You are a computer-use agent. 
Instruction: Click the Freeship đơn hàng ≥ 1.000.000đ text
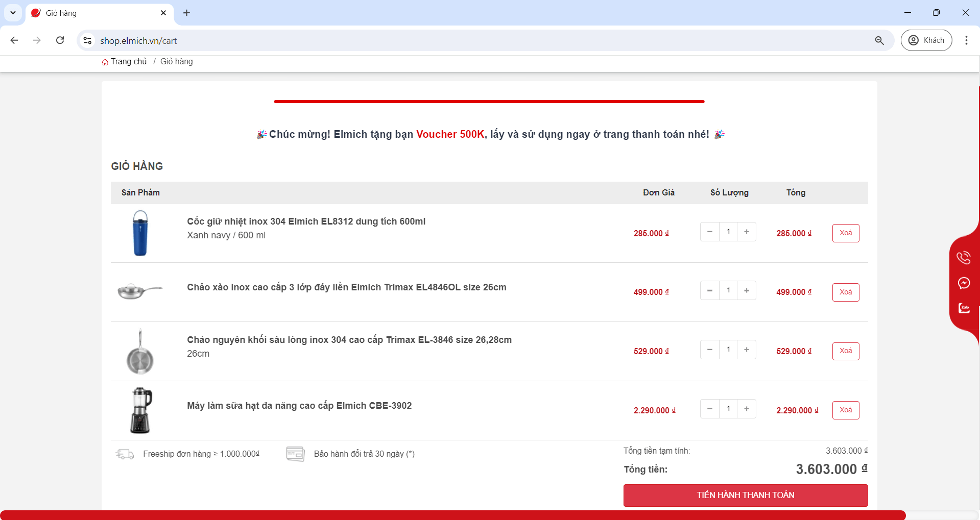click(201, 454)
